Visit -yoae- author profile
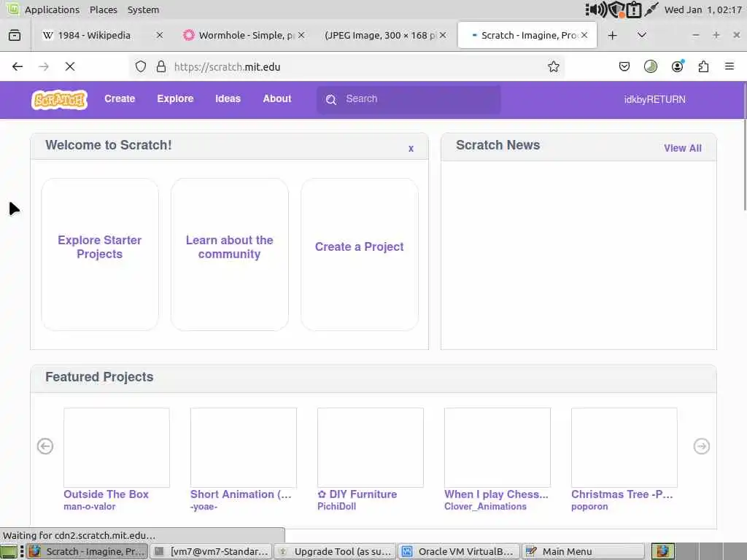The width and height of the screenshot is (747, 560). (x=204, y=507)
